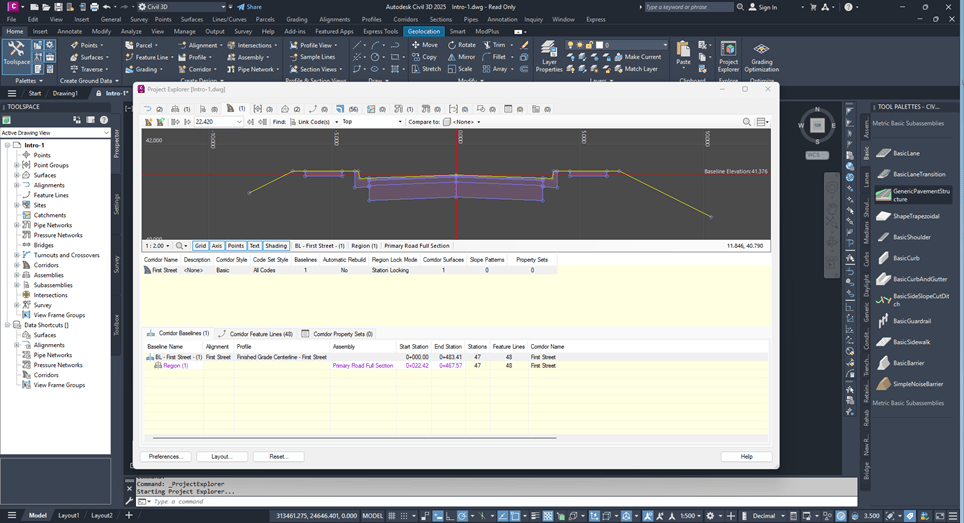Screen dimensions: 964x523
Task: Toggle the Points display button
Action: (236, 245)
